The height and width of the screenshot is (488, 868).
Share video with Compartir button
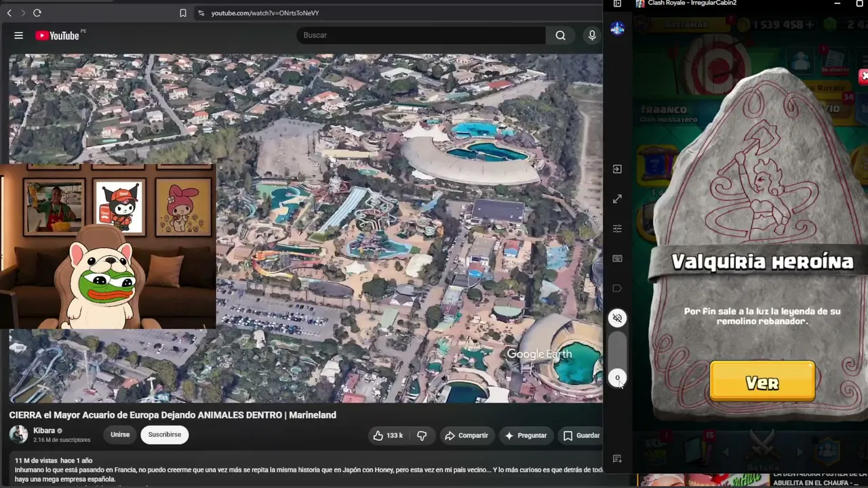pos(467,436)
